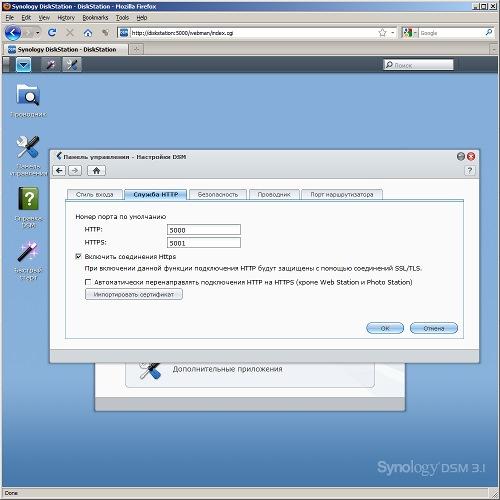The image size is (500, 500).
Task: Switch to the Проводник tab
Action: (274, 194)
